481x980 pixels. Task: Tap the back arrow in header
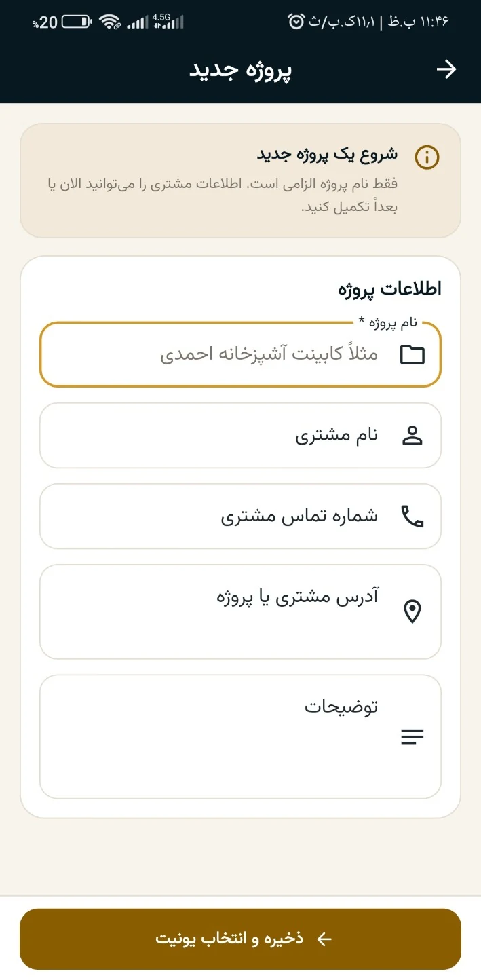446,69
